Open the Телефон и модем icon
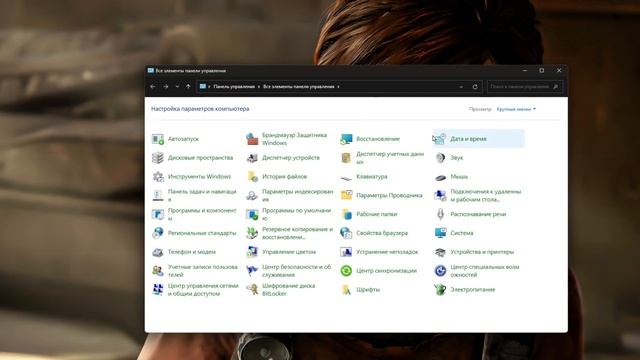Image resolution: width=640 pixels, height=360 pixels. click(158, 252)
